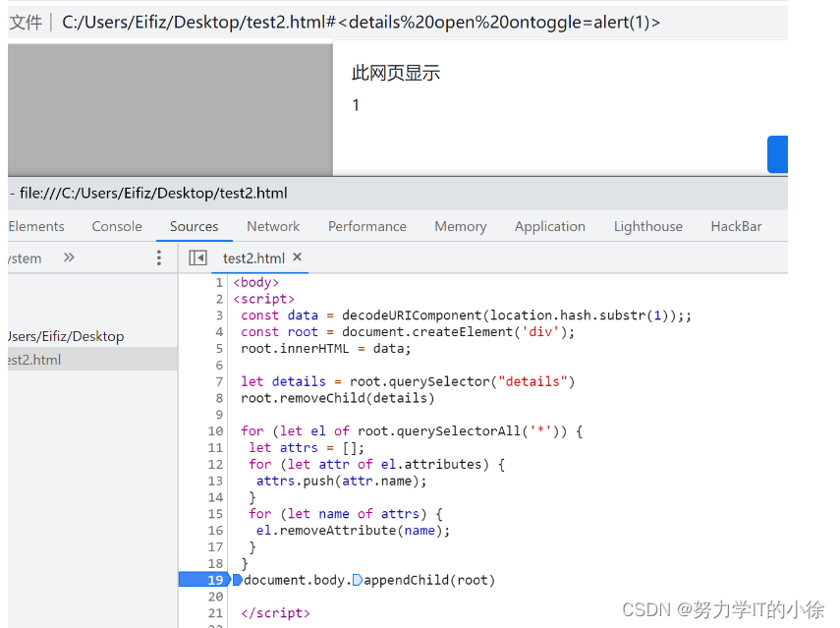Click the querySelectorAll('*') loop line
The height and width of the screenshot is (628, 840).
tap(412, 431)
